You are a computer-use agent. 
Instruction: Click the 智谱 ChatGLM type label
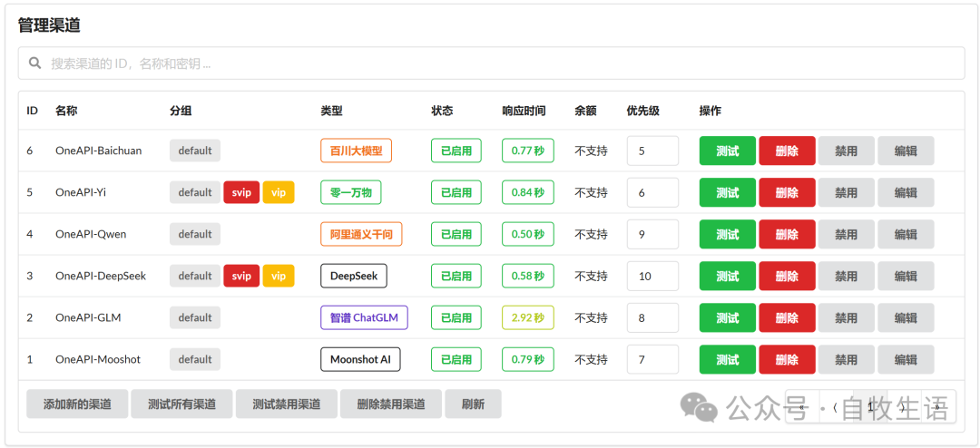(x=365, y=317)
